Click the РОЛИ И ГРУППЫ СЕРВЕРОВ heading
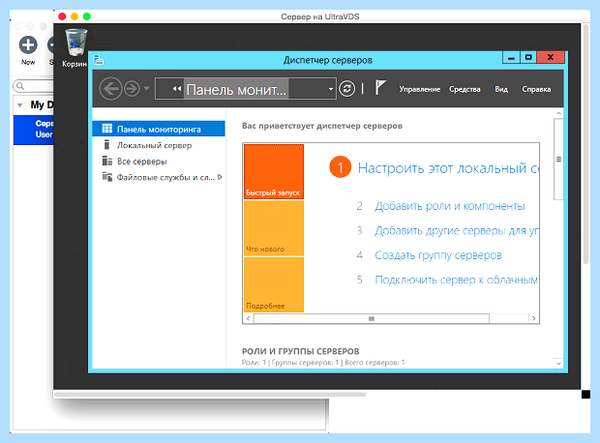 [300, 351]
